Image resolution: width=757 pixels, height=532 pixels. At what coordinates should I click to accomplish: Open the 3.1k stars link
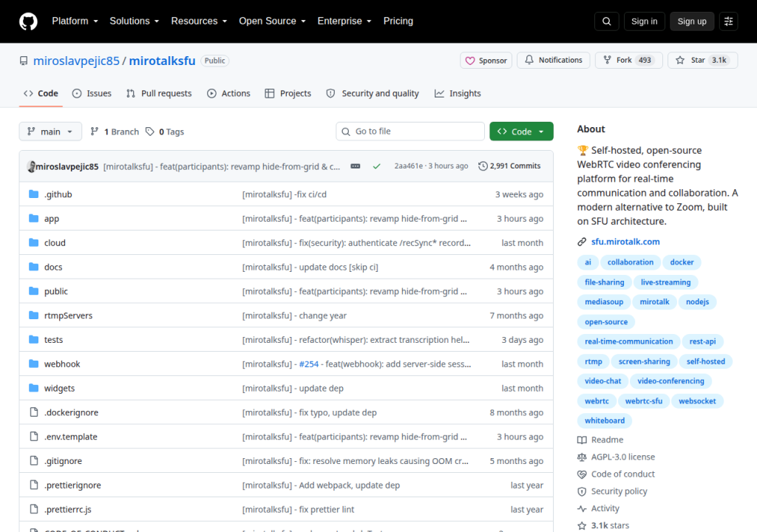610,526
